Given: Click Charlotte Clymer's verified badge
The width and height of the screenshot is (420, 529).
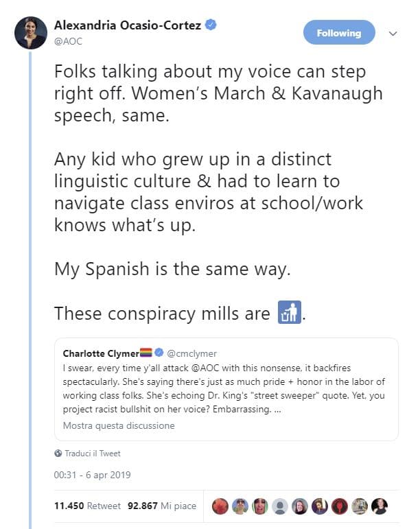Looking at the screenshot, I should click(x=159, y=353).
